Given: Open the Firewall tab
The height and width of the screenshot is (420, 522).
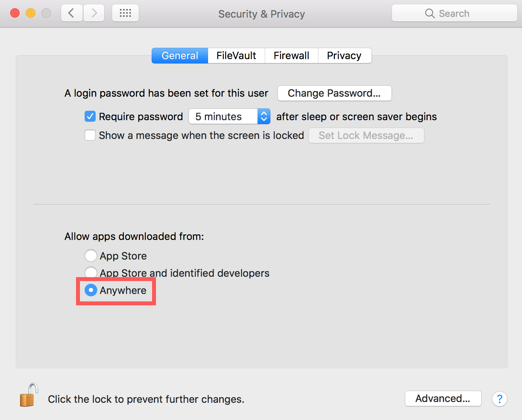Looking at the screenshot, I should [292, 56].
